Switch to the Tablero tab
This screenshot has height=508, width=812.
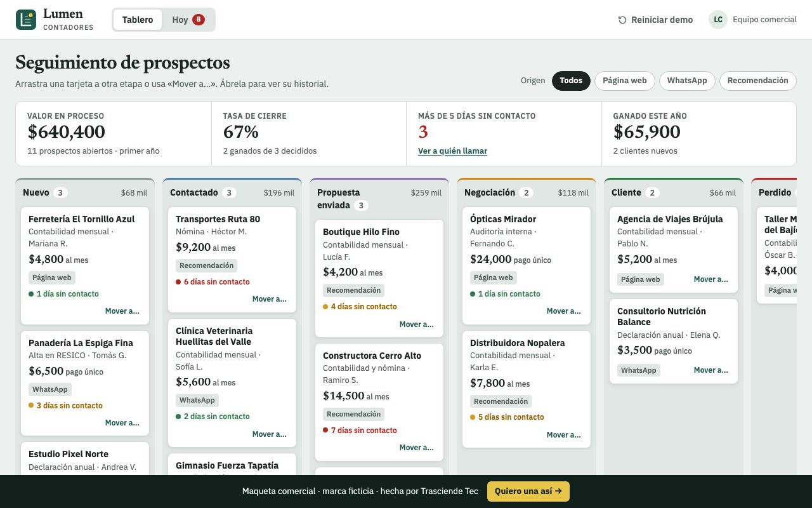(138, 20)
